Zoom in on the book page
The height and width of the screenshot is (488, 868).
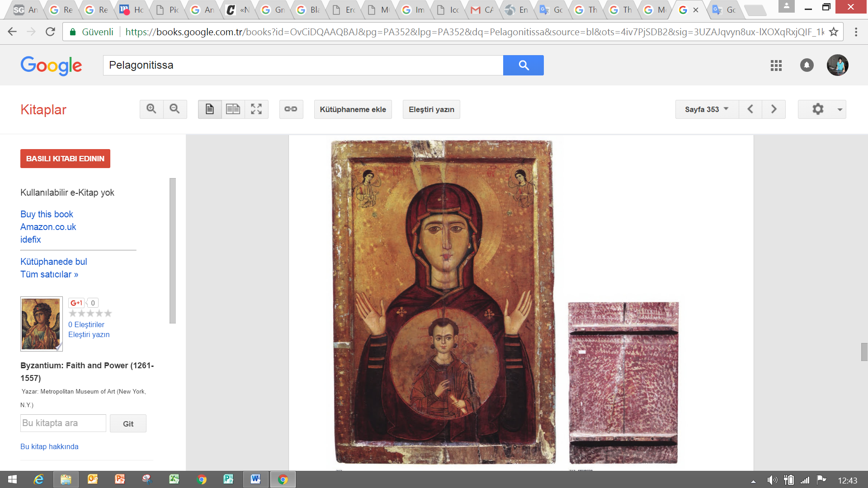151,109
